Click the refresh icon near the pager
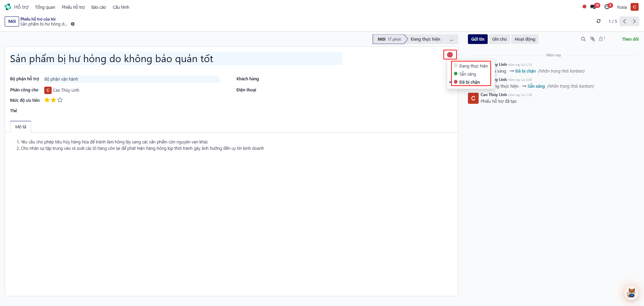Image resolution: width=644 pixels, height=306 pixels. click(598, 21)
